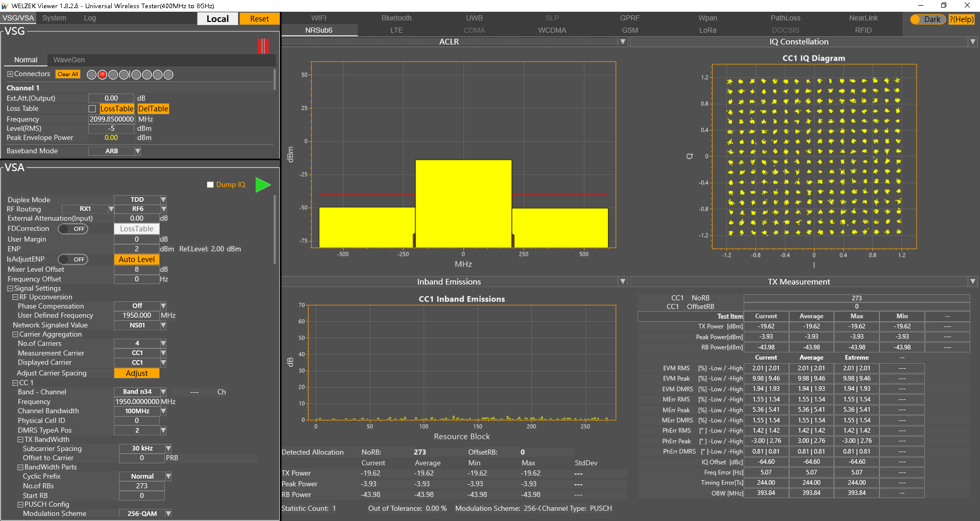980x521 pixels.
Task: Select the first connector circle
Action: tap(91, 75)
